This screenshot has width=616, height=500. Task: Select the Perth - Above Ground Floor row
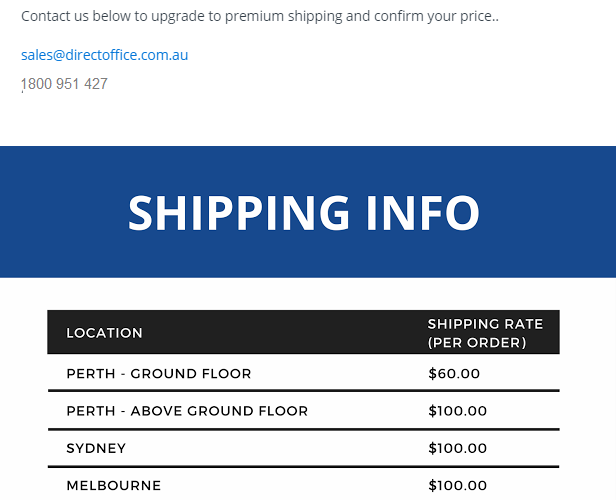[304, 411]
